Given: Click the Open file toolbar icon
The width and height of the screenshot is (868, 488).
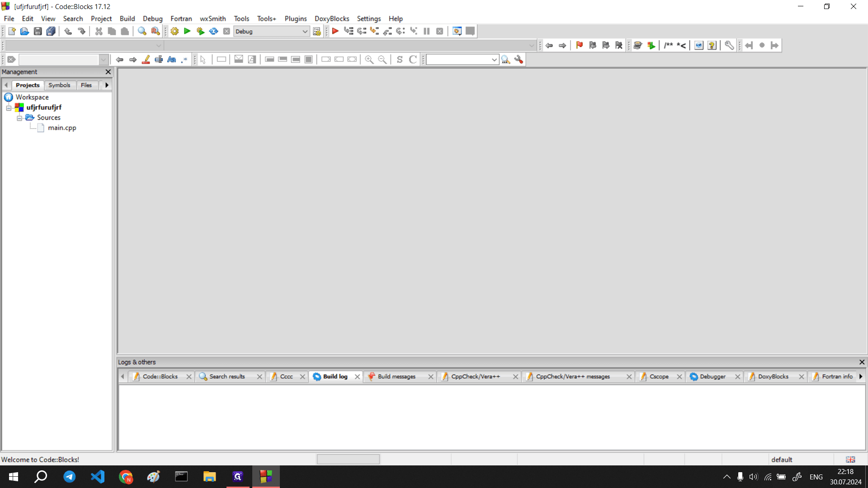Looking at the screenshot, I should (25, 31).
